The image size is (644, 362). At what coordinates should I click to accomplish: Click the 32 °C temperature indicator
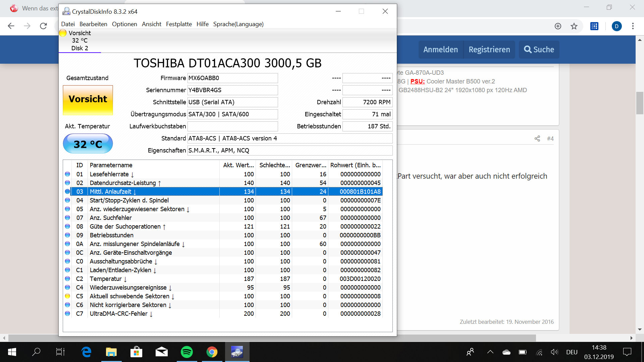tap(88, 144)
